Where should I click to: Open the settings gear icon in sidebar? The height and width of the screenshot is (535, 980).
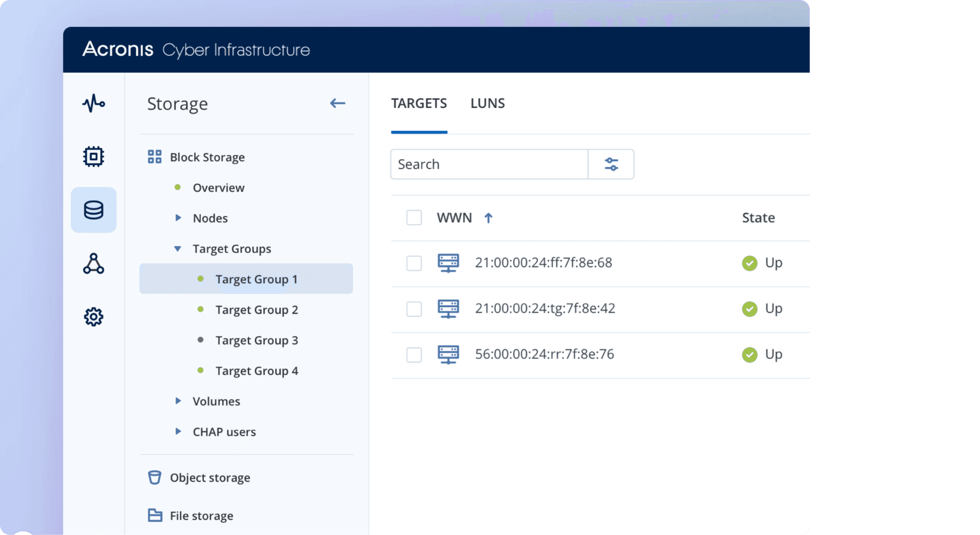(94, 317)
